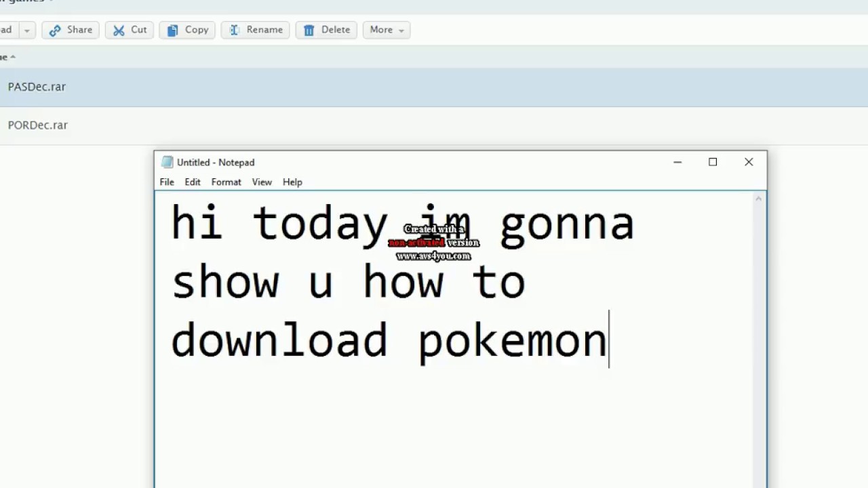Share the selected file

point(71,30)
